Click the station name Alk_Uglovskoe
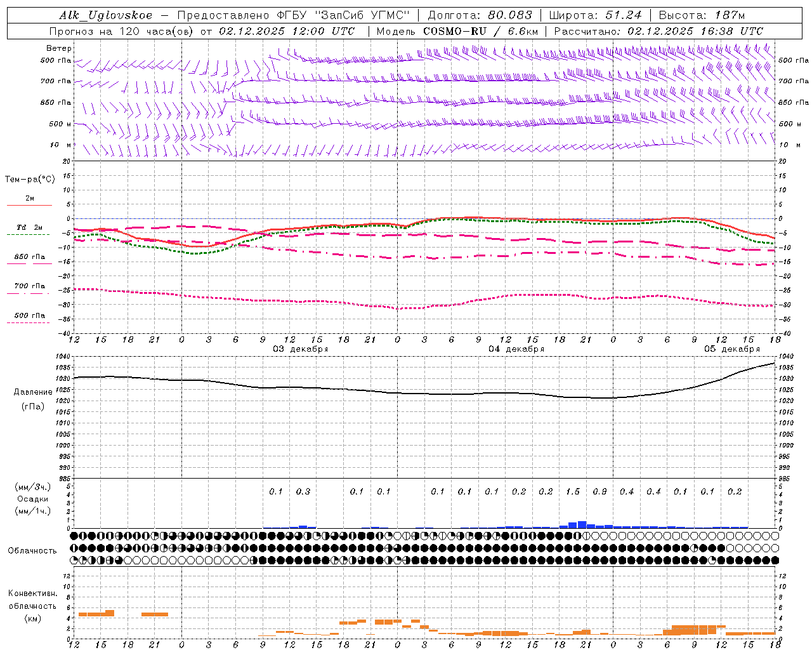The height and width of the screenshot is (650, 812). 106,15
